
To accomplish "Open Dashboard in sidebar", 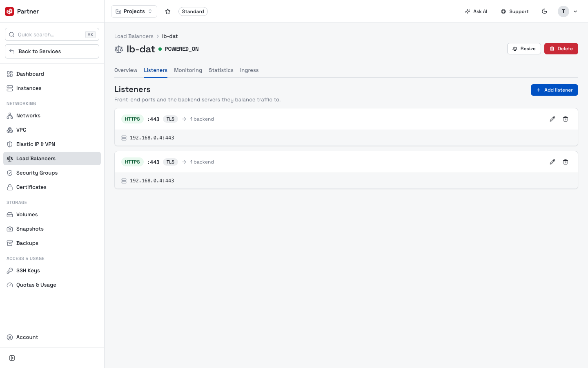I will pos(52,74).
